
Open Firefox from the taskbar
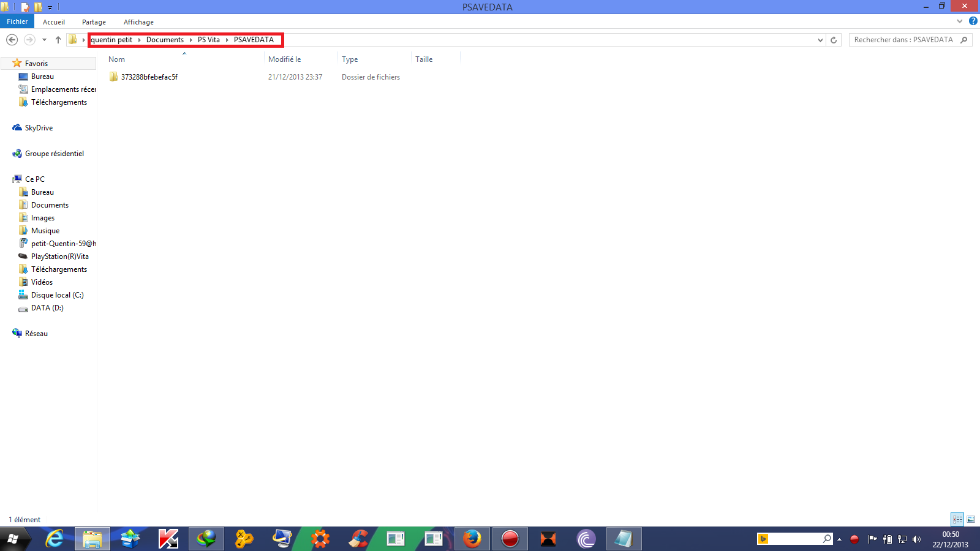point(472,539)
